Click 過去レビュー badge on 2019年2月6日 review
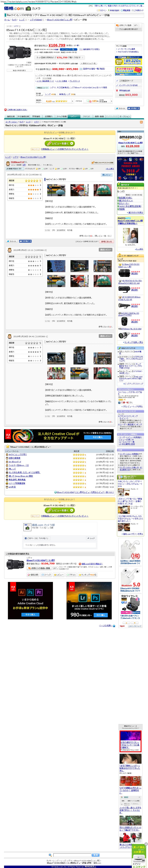 tap(106, 250)
